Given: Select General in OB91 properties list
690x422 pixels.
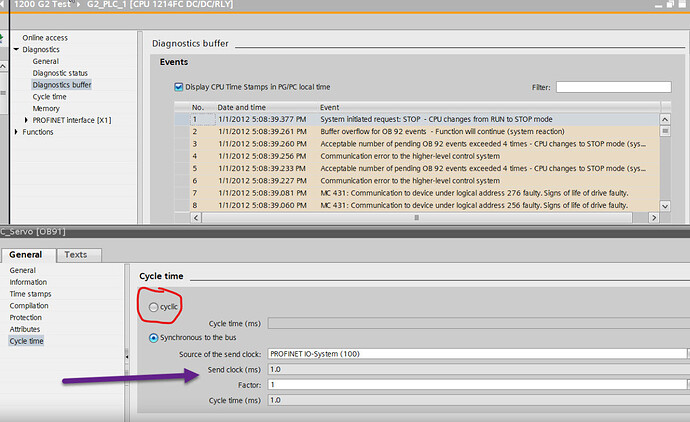Looking at the screenshot, I should click(22, 270).
